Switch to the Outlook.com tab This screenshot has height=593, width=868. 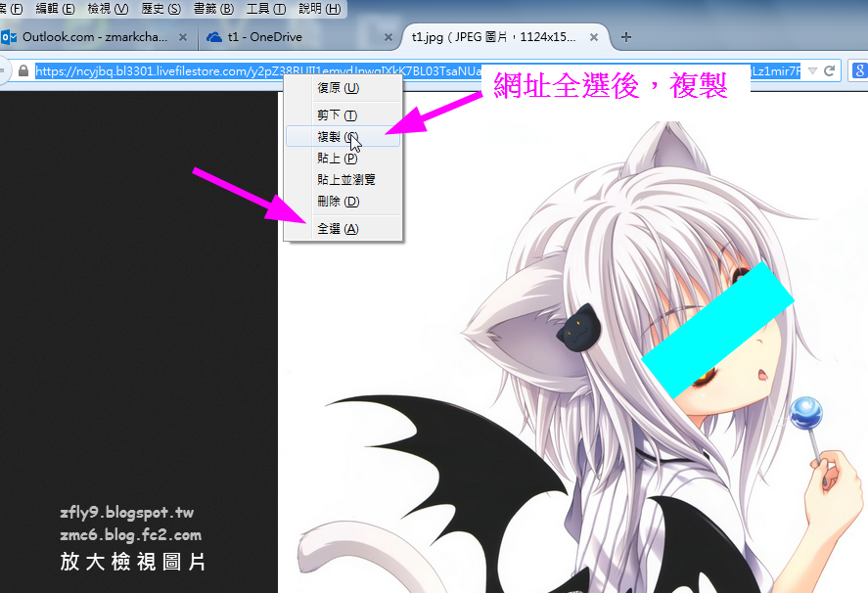coord(95,37)
